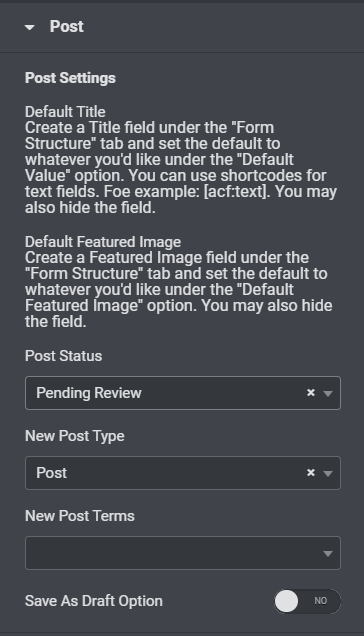Open the Post Status dropdown arrow
The width and height of the screenshot is (364, 636).
point(328,393)
